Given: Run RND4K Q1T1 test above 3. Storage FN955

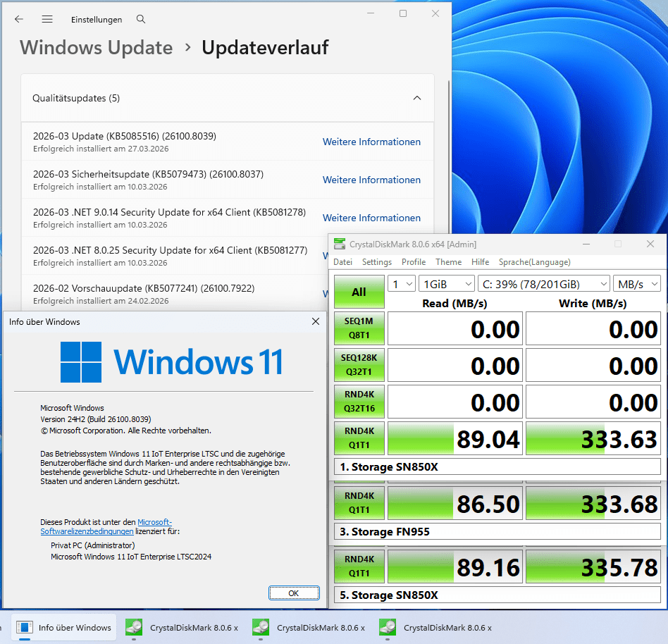Looking at the screenshot, I should [x=359, y=503].
